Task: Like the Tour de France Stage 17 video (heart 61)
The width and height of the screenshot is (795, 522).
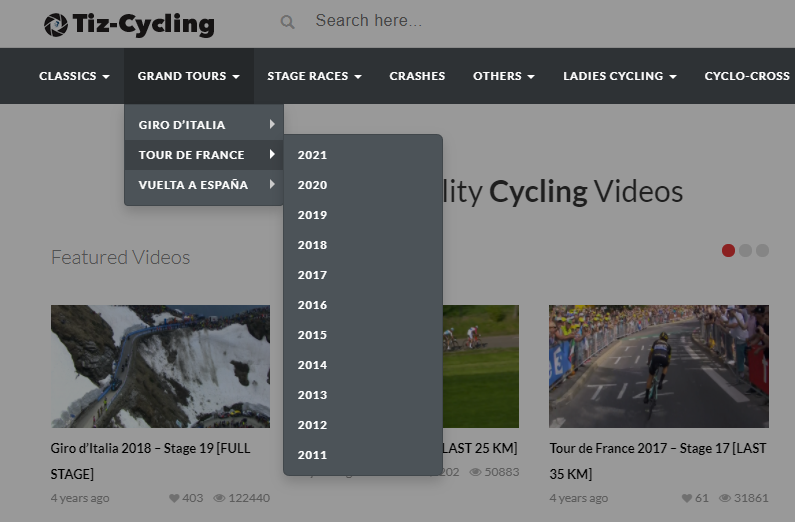Action: click(687, 498)
